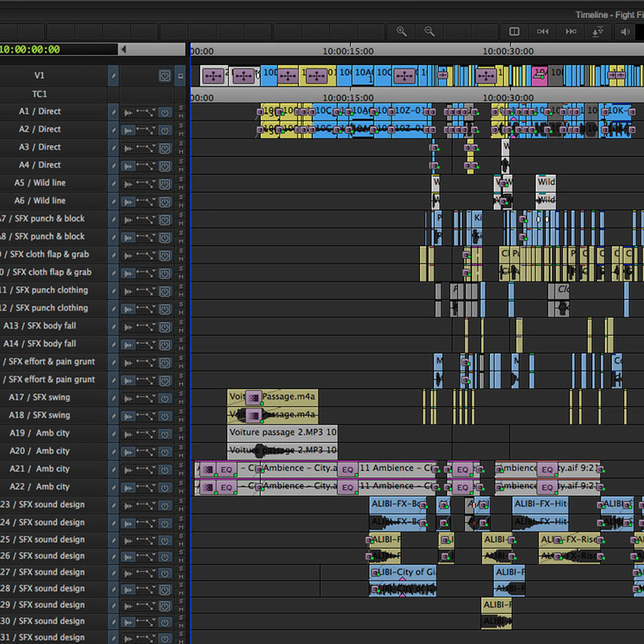
Task: Toggle waveform display for A14 / SFX body fall
Action: [x=128, y=345]
